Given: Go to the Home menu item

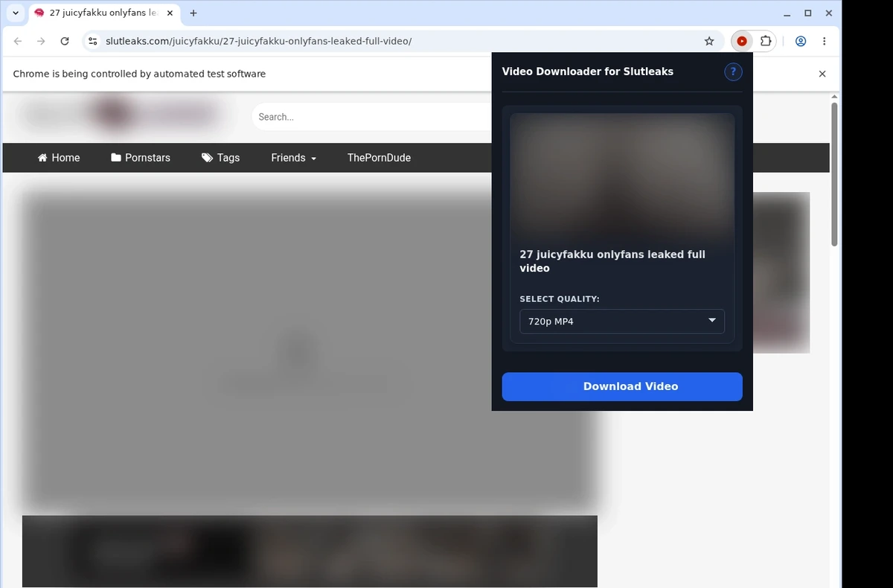Looking at the screenshot, I should coord(59,158).
